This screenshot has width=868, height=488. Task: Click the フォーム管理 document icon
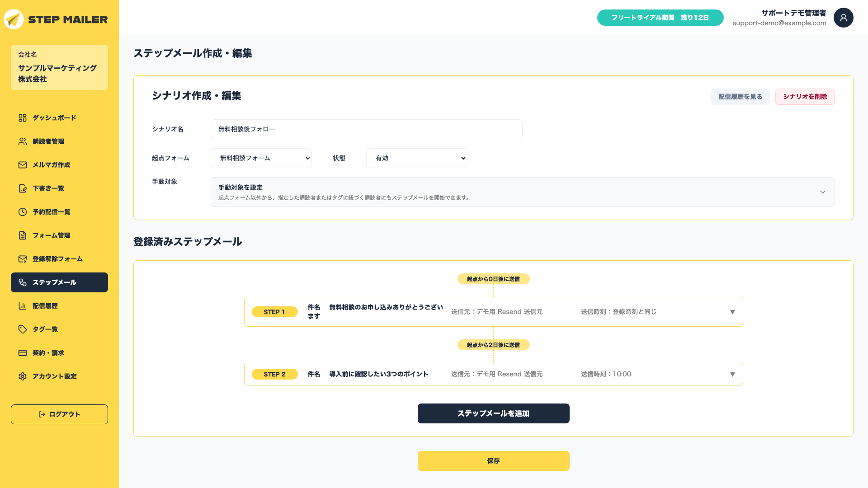23,235
